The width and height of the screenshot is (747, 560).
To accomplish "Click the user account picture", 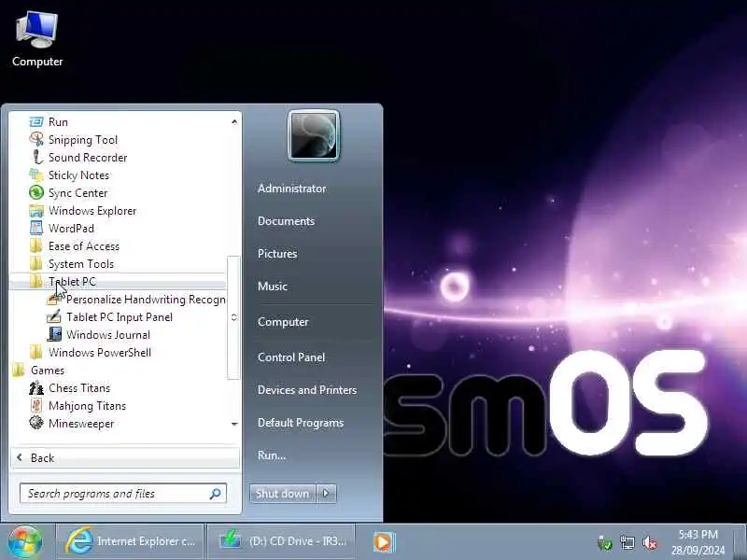I will pyautogui.click(x=314, y=136).
